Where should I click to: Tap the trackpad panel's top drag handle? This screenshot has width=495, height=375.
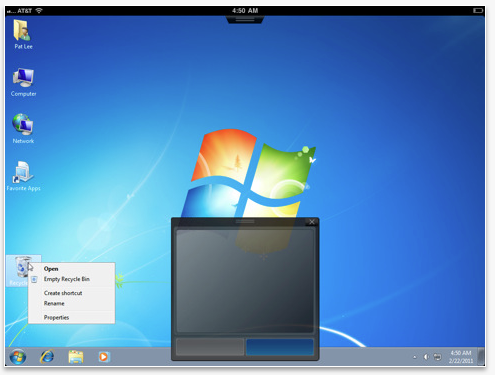245,221
